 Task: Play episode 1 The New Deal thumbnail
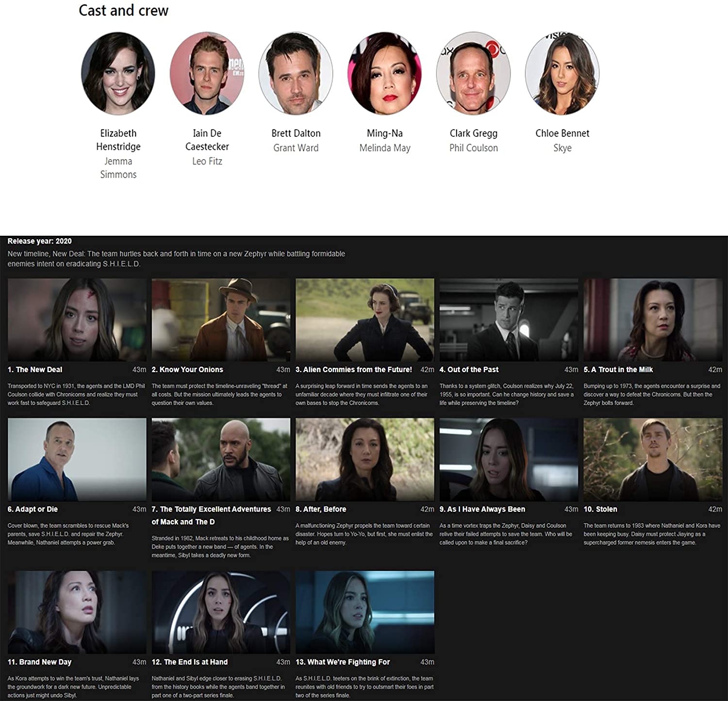click(77, 320)
